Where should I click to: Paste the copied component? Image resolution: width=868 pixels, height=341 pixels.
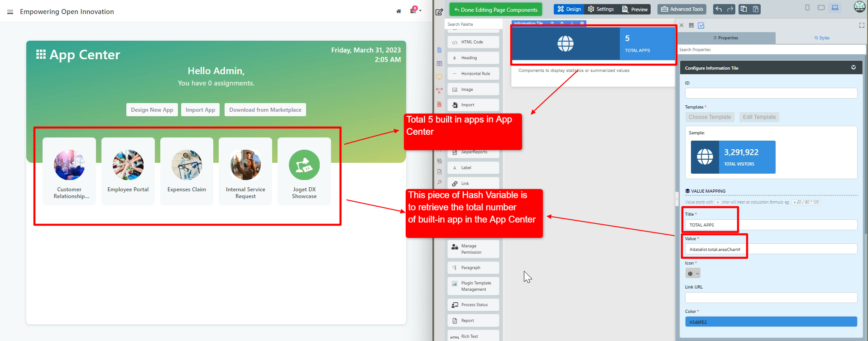coord(755,9)
